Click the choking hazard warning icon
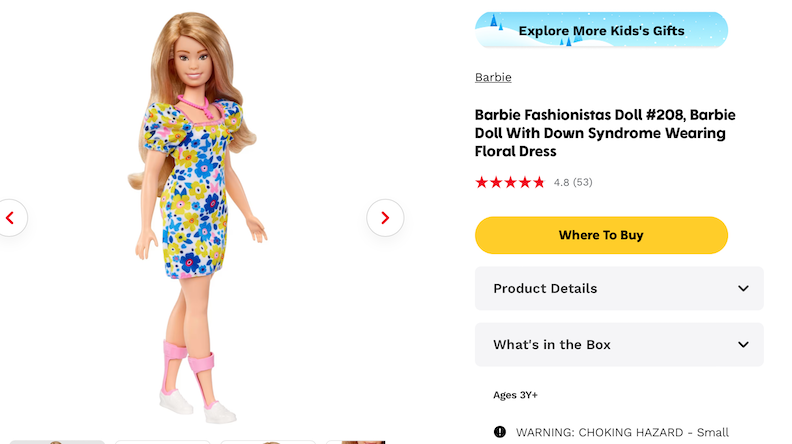Viewport: 792px width, 444px height. (x=499, y=432)
